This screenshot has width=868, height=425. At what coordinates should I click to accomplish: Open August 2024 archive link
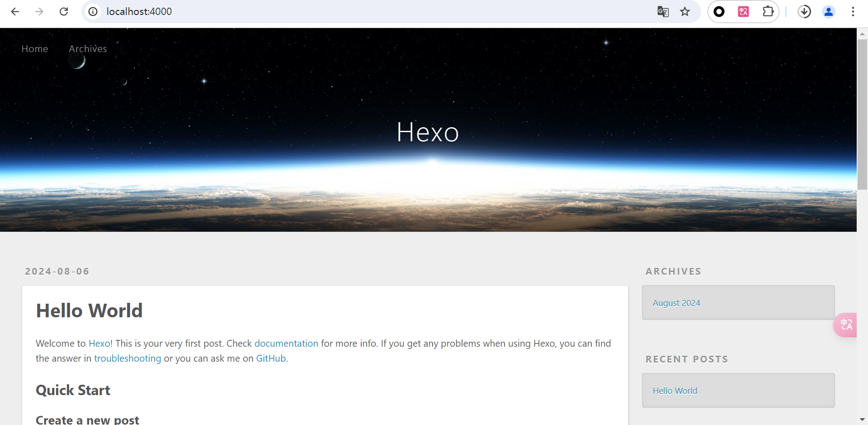click(x=676, y=303)
